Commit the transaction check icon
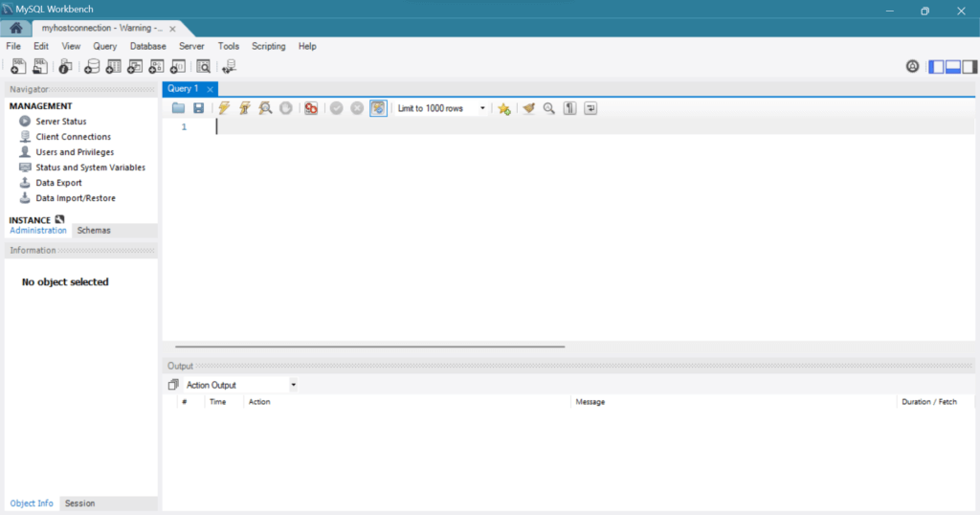980x515 pixels. click(336, 108)
